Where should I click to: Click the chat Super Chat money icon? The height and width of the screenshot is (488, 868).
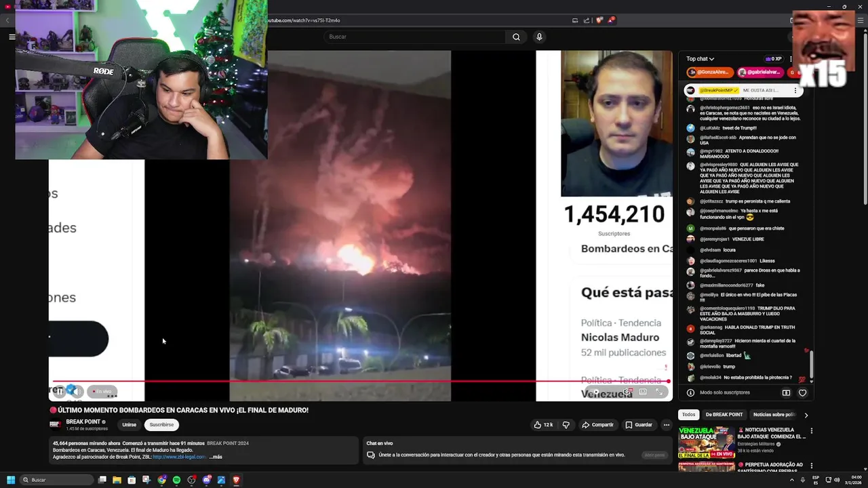coord(786,392)
